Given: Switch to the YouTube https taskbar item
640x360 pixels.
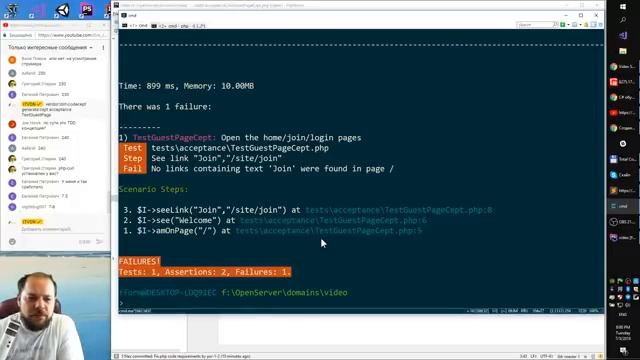Looking at the screenshot, I should [x=623, y=113].
